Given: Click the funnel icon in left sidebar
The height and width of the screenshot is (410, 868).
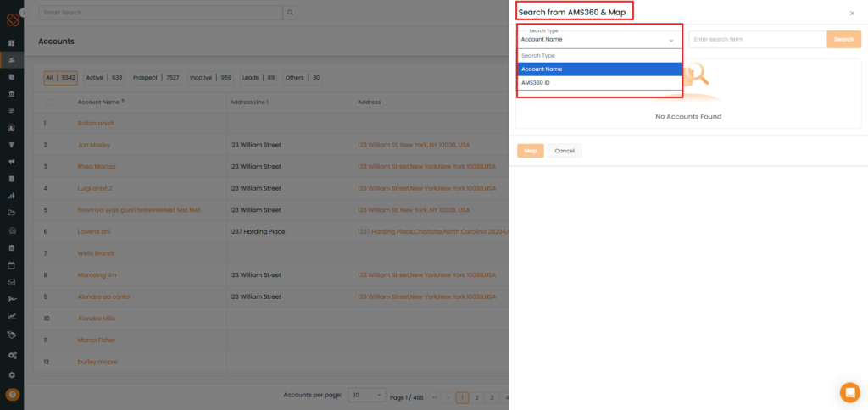Looking at the screenshot, I should click(12, 145).
